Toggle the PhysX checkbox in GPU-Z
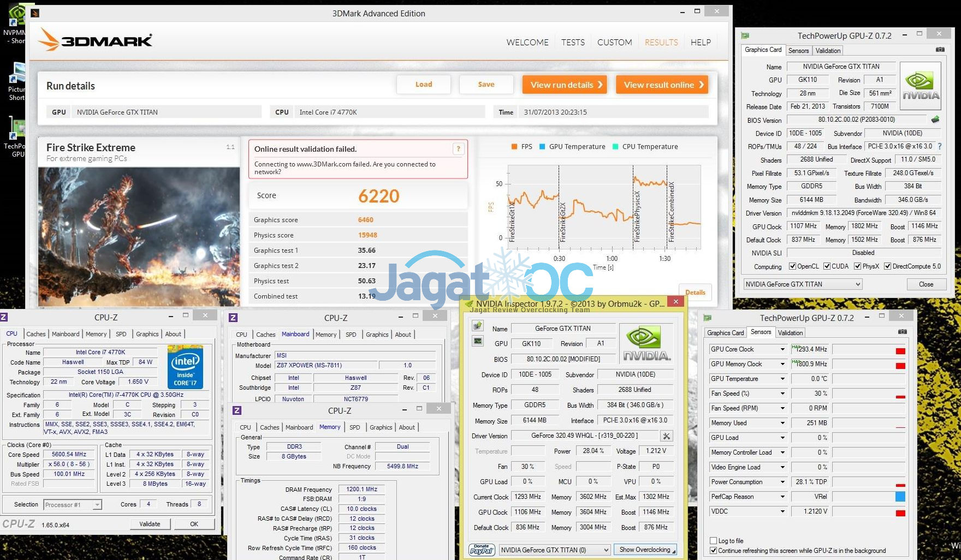 [x=857, y=266]
